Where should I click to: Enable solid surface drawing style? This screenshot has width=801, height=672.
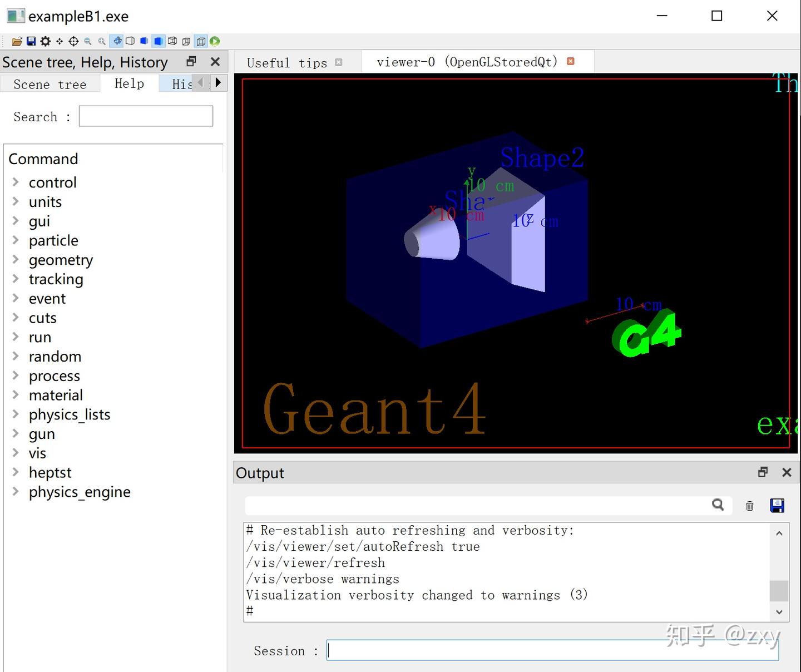(159, 41)
